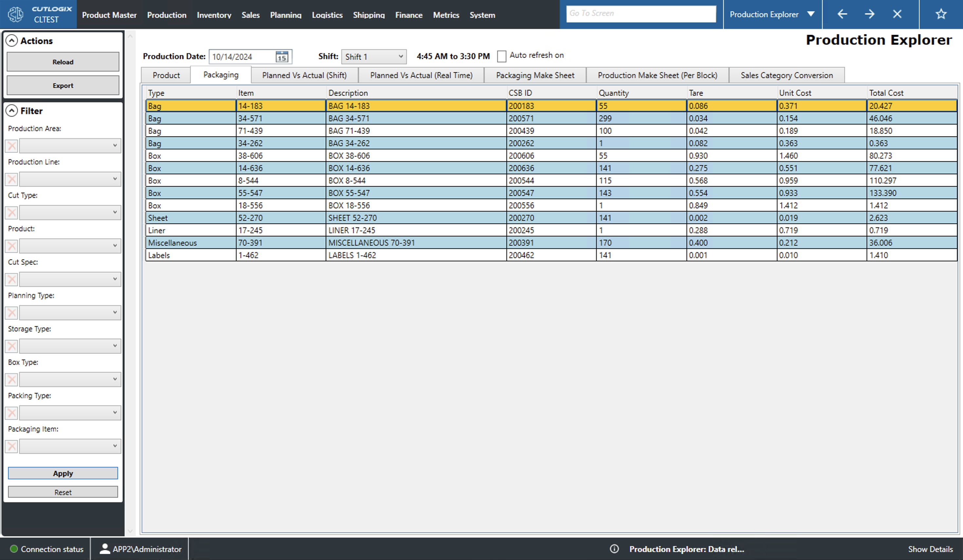Collapse the Filter panel

(x=12, y=111)
